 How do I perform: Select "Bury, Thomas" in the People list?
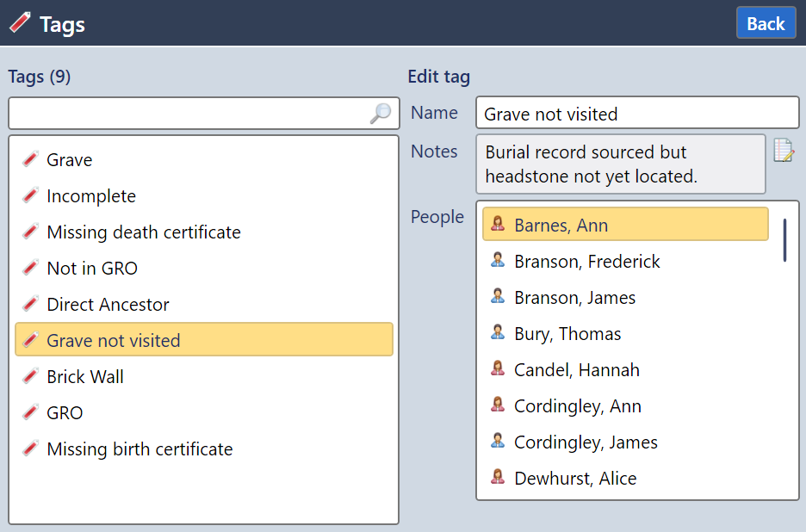[x=567, y=333]
